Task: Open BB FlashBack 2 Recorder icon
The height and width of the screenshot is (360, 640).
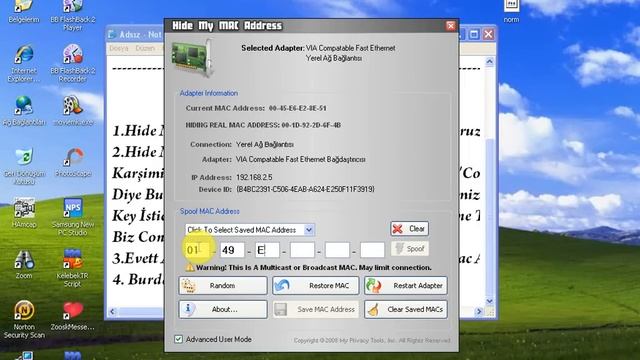Action: pos(73,63)
